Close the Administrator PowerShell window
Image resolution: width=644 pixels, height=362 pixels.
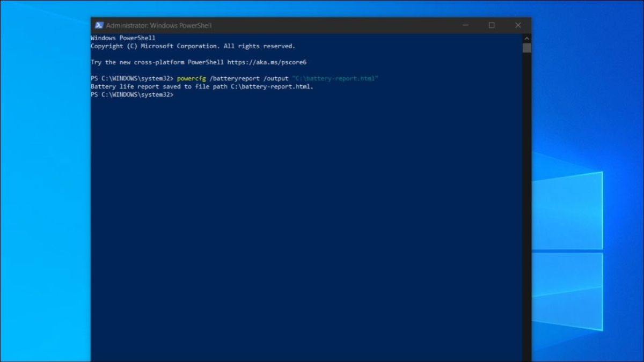tap(518, 25)
